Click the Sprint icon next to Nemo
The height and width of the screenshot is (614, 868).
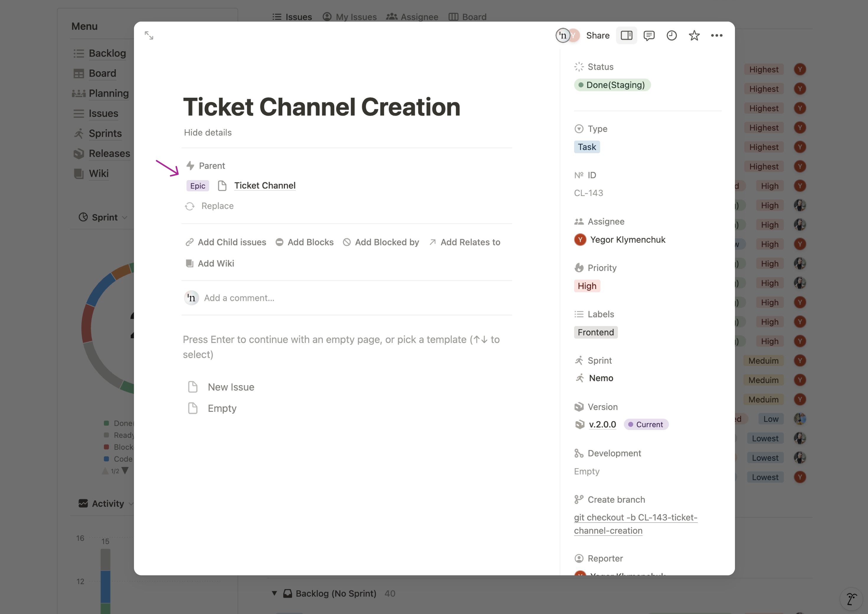tap(579, 378)
